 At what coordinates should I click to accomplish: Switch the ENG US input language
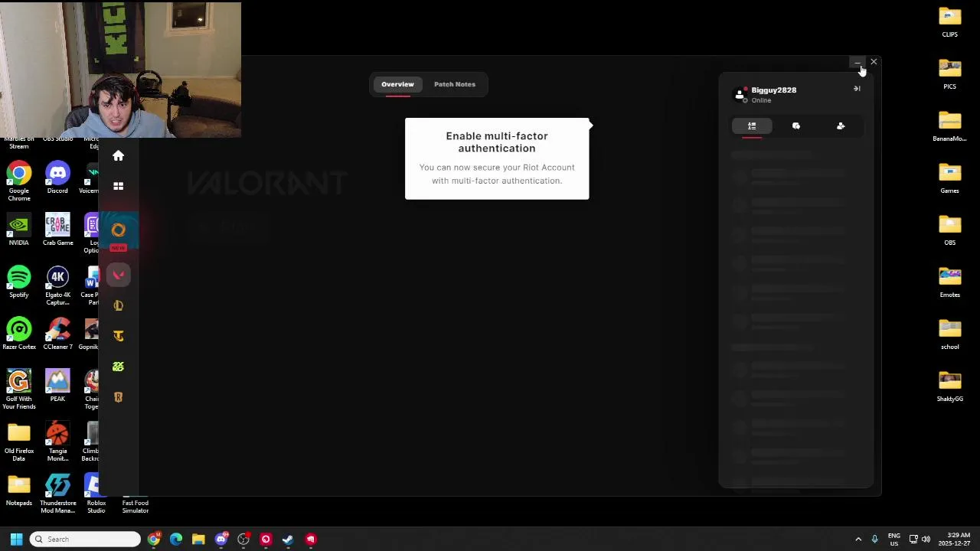[x=893, y=539]
